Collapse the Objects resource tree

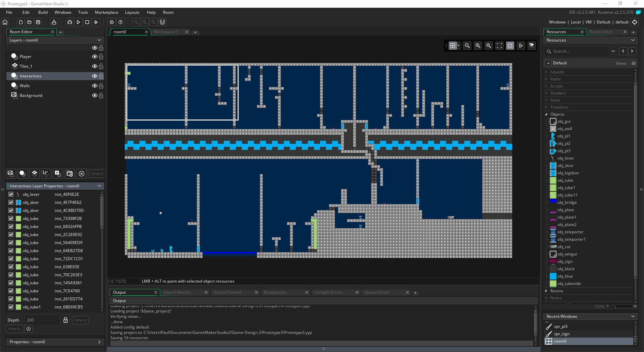click(546, 114)
